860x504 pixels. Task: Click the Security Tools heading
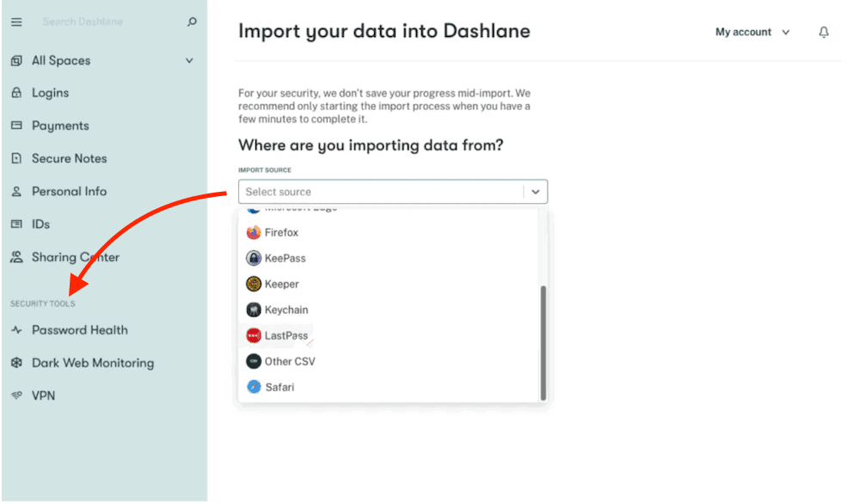tap(43, 304)
